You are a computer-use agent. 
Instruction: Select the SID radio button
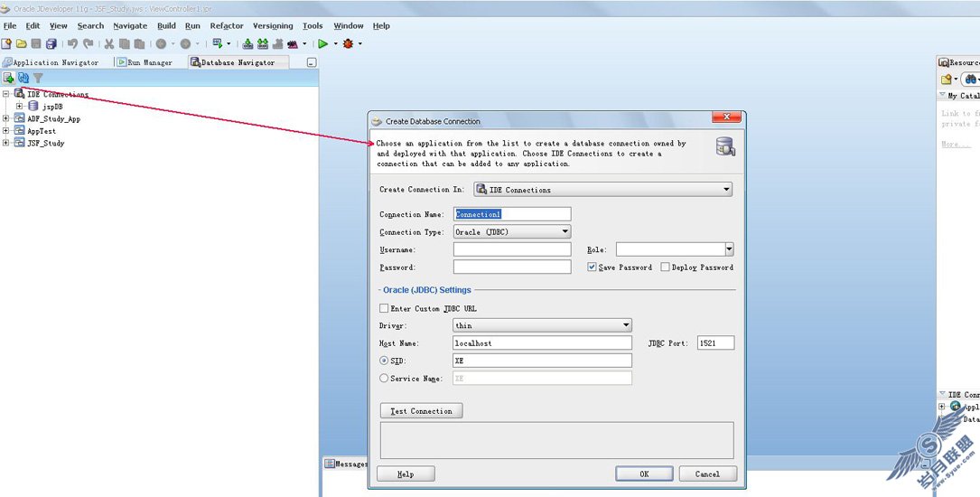pos(384,361)
